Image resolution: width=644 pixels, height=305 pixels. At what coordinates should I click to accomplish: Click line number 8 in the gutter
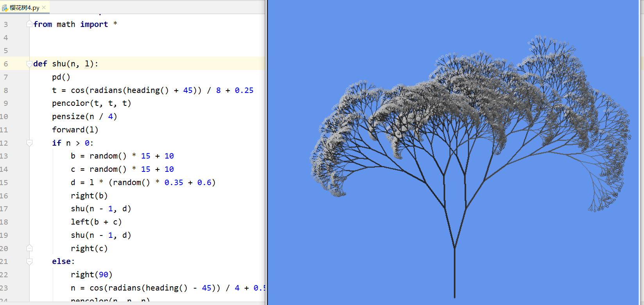(x=5, y=90)
